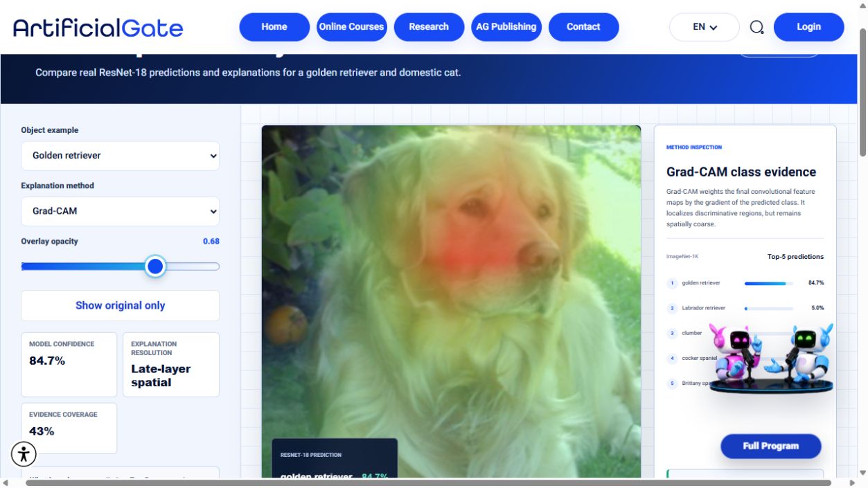The image size is (868, 488).
Task: Click the Model Confidence 84.7% card
Action: [x=69, y=365]
